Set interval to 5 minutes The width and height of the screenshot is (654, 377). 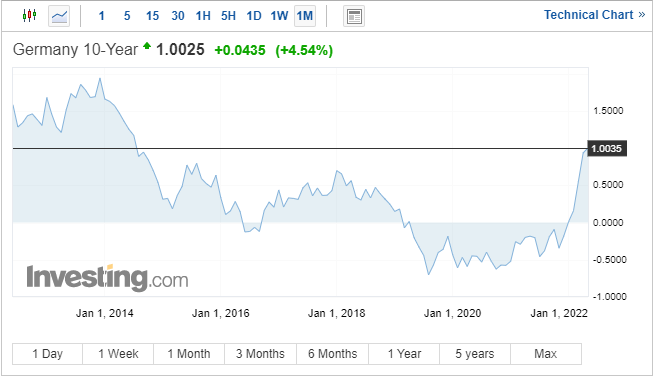(x=127, y=16)
